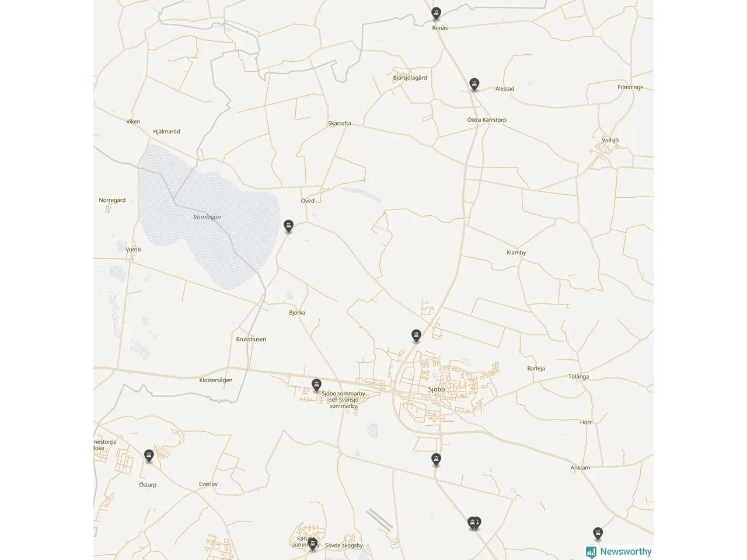Open the marker below Öved
Viewport: 747px width, 560px height.
[x=288, y=226]
